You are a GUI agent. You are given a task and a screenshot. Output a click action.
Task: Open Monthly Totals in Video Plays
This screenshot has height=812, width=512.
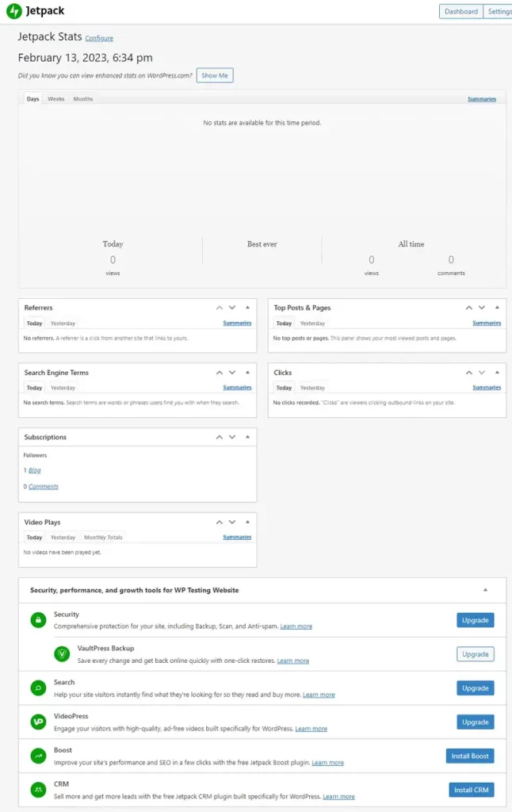point(103,538)
